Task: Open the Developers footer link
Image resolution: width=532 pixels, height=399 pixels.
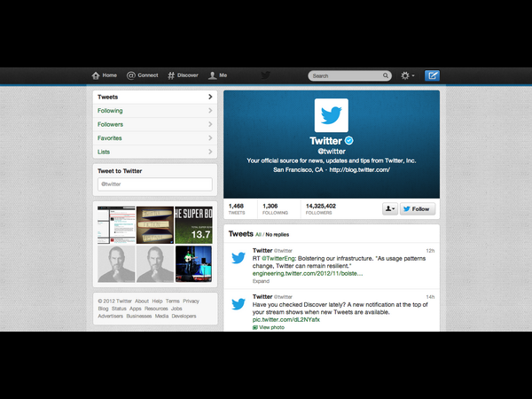Action: (184, 317)
